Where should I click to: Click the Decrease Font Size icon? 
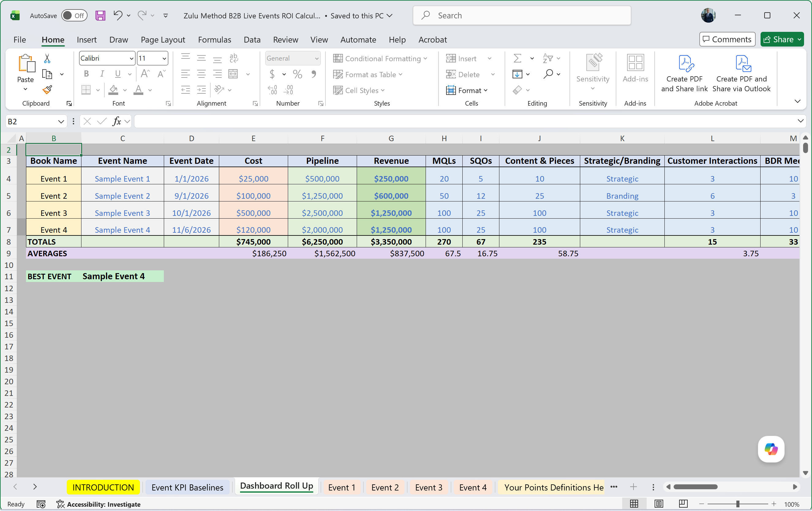[162, 73]
